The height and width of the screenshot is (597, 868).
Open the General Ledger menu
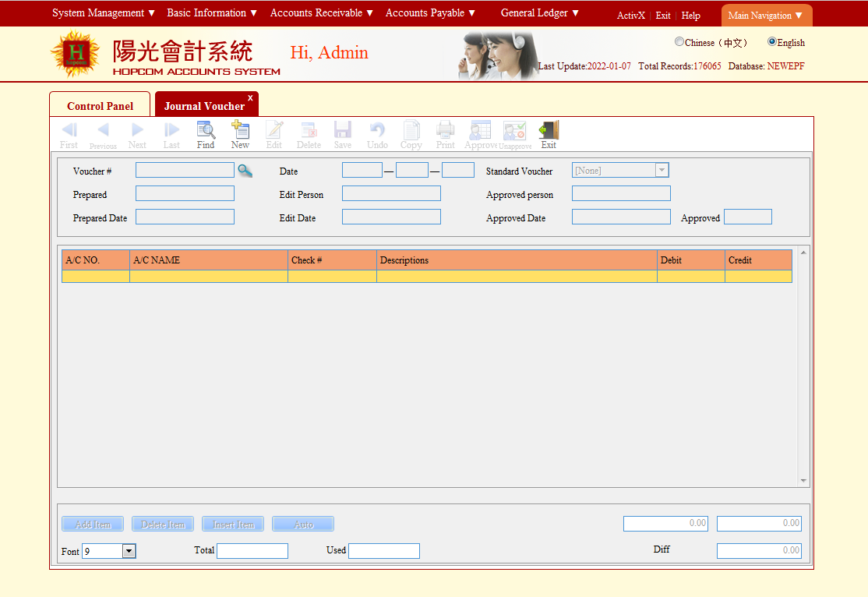[x=540, y=13]
